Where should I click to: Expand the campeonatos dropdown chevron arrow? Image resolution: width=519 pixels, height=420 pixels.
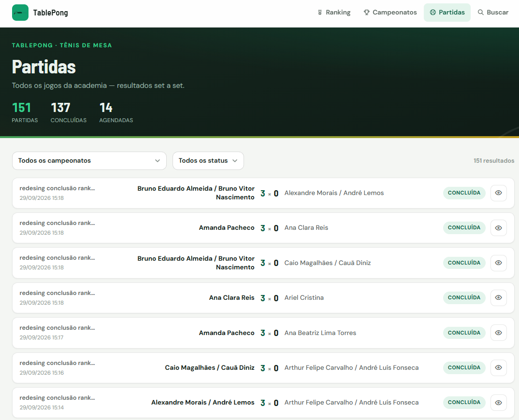(158, 161)
